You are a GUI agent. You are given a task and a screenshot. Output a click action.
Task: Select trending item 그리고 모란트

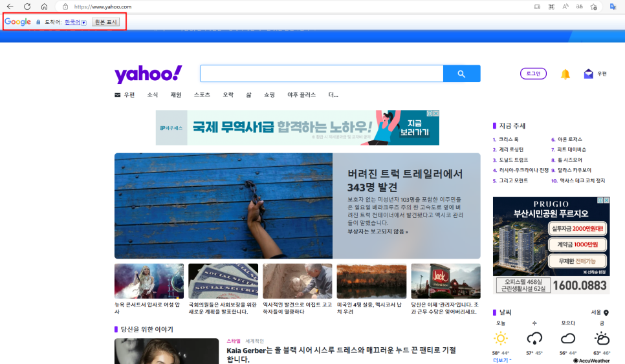coord(514,181)
